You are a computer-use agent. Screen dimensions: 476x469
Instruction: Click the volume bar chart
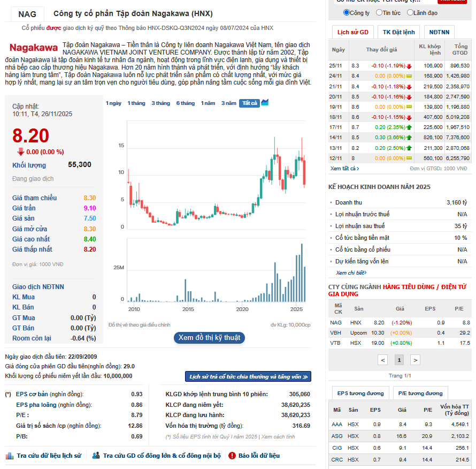pyautogui.click(x=216, y=270)
